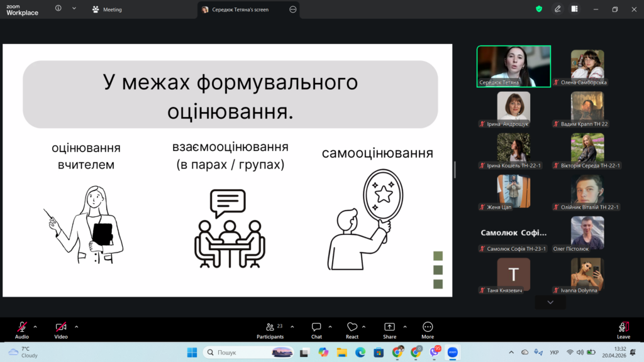Screen dimensions: 644x362
Task: Expand the Share options arrow
Action: (x=404, y=327)
